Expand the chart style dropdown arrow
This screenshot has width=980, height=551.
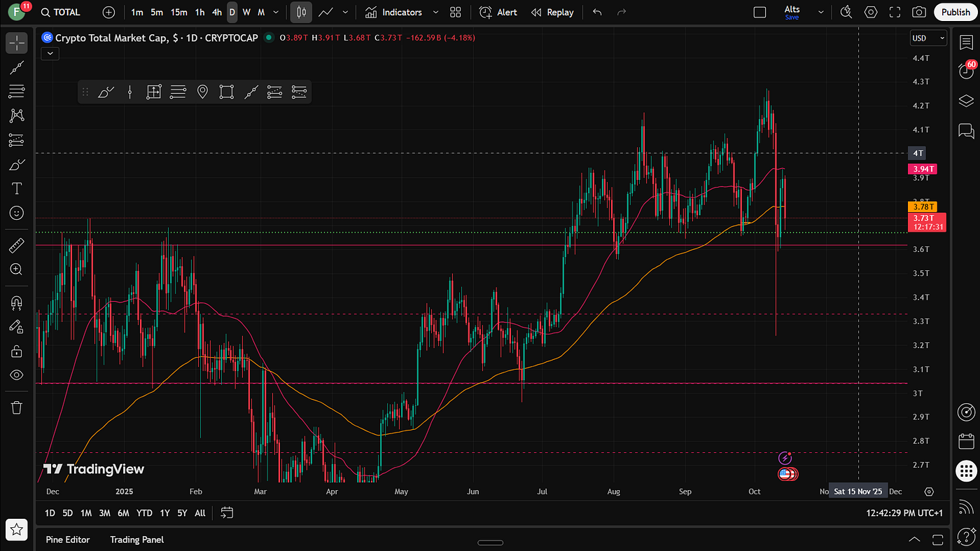coord(345,12)
